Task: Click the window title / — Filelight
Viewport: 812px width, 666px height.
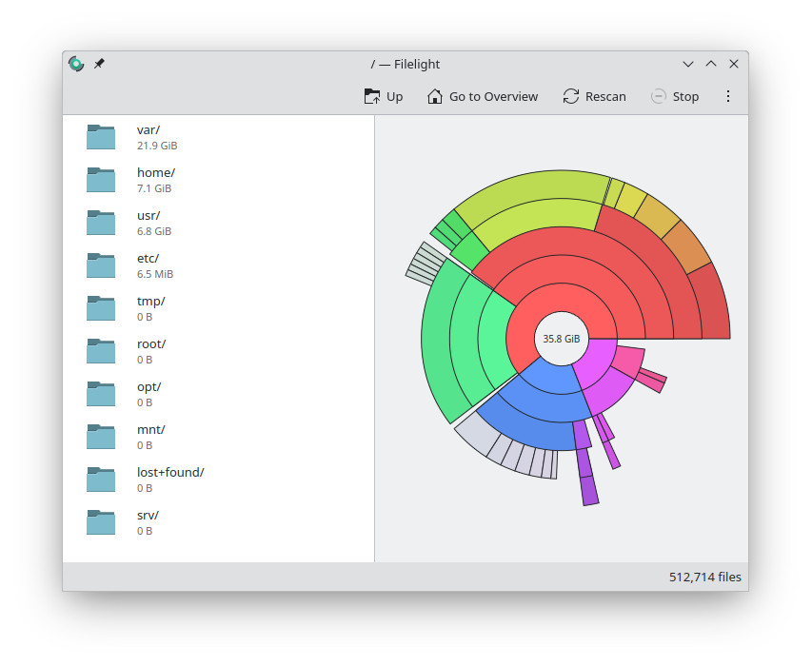Action: pyautogui.click(x=405, y=64)
